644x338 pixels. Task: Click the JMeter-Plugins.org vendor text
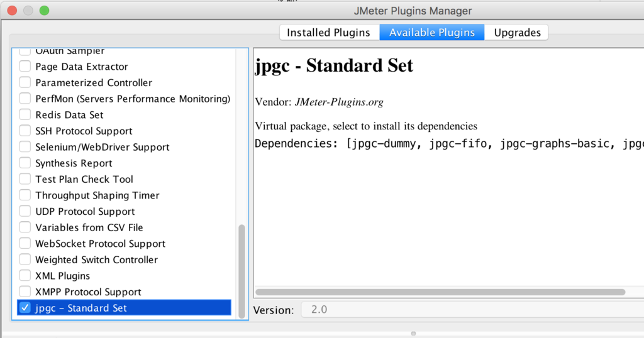(339, 102)
